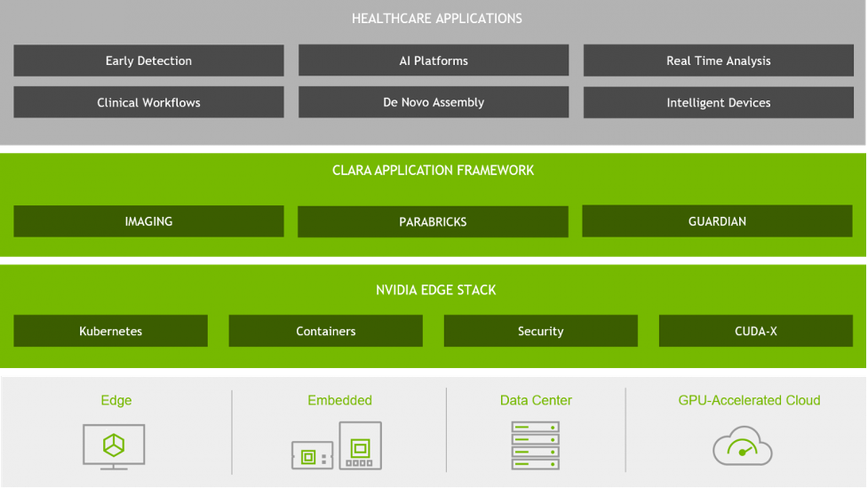Screen dimensions: 868x489
Task: Select the Containers block
Action: (x=325, y=331)
